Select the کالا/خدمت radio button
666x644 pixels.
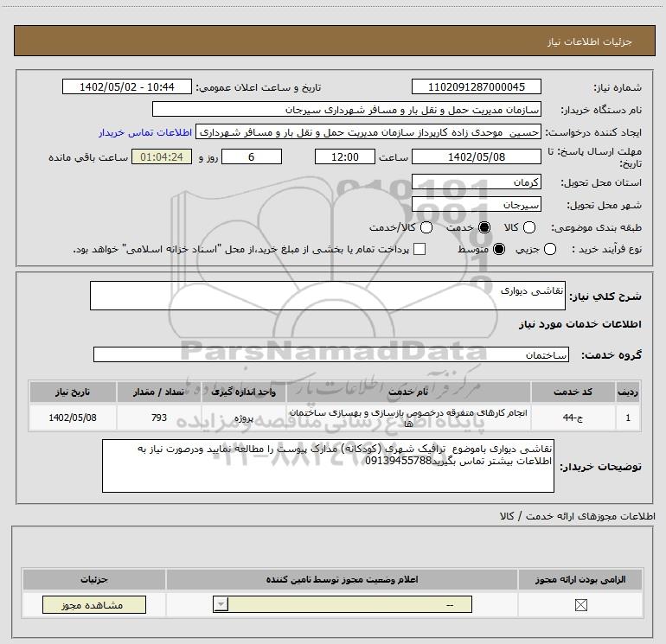tap(426, 227)
